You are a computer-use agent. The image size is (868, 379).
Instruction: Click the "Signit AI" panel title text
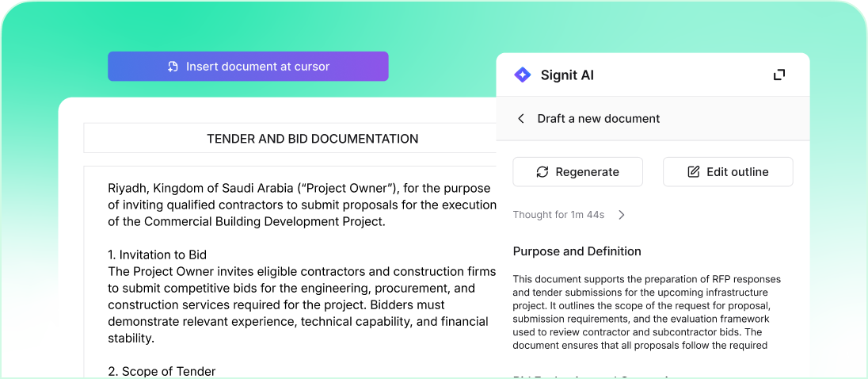(x=567, y=75)
